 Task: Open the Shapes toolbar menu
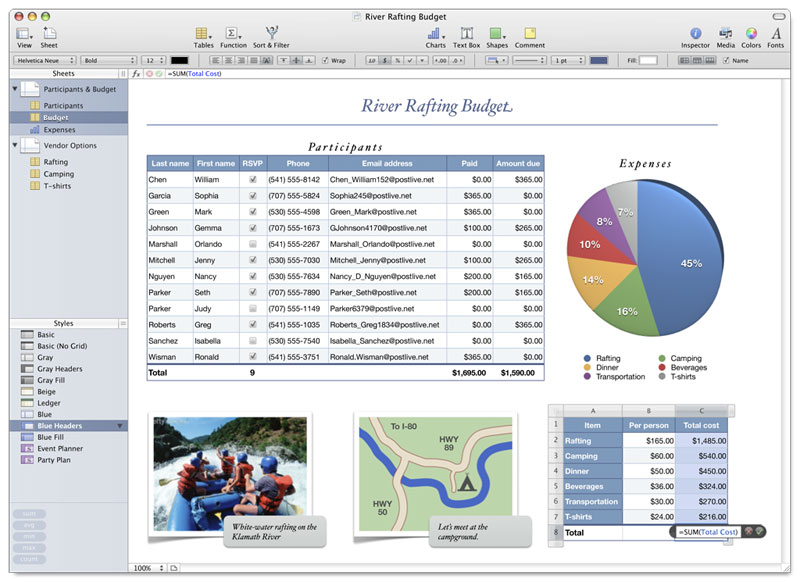point(497,36)
